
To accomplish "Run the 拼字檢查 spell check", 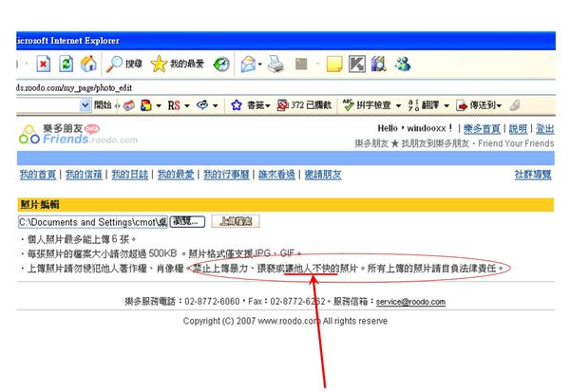I will point(367,105).
